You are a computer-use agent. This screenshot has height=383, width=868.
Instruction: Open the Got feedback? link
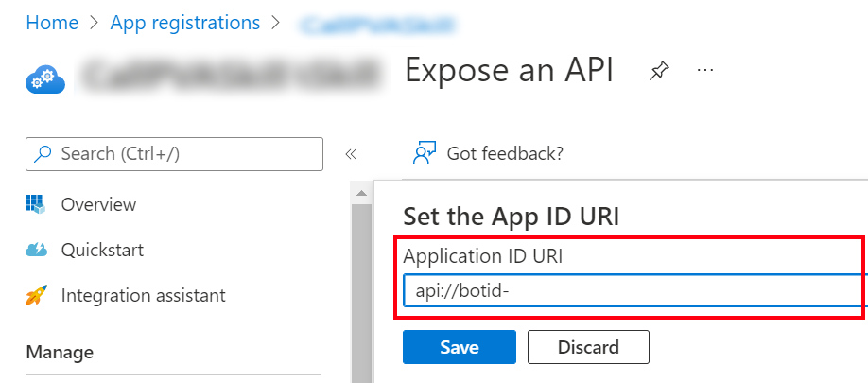click(505, 153)
